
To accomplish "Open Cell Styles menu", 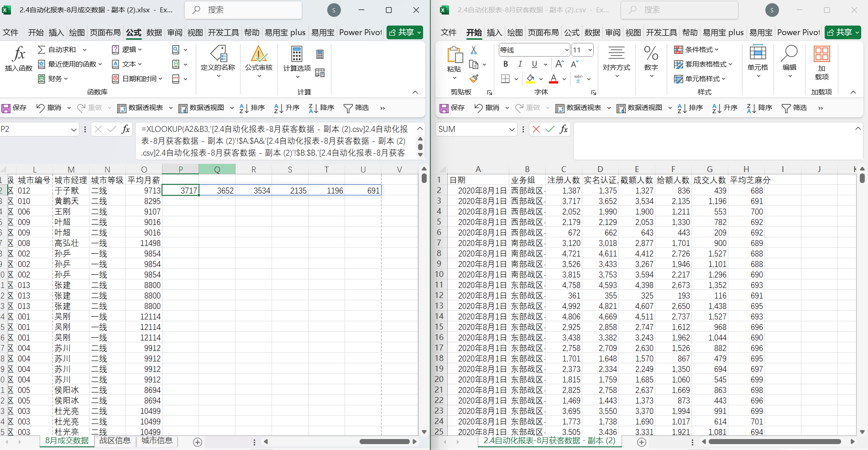I will [x=700, y=79].
